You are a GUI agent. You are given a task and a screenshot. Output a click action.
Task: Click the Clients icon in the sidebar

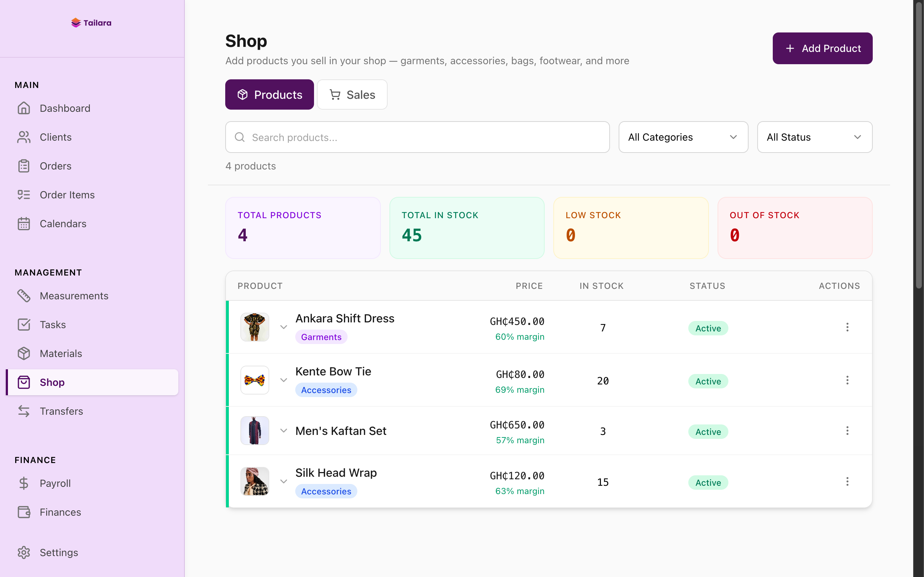(24, 137)
